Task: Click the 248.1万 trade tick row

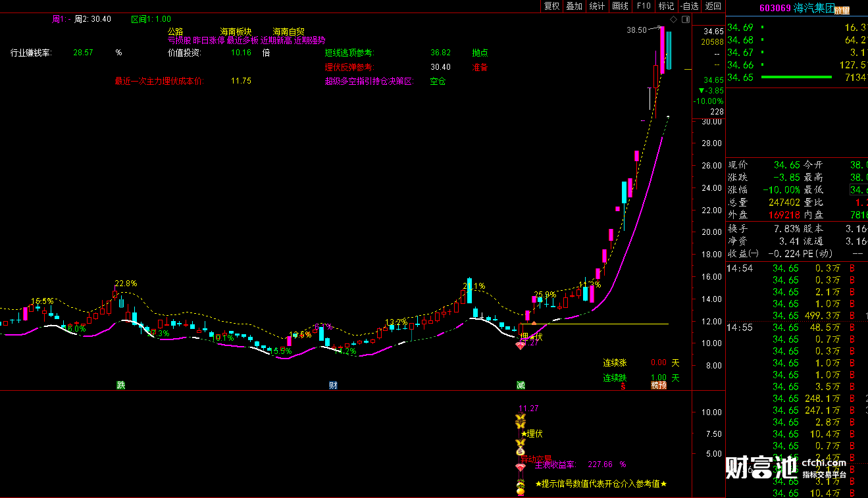Action: 797,398
